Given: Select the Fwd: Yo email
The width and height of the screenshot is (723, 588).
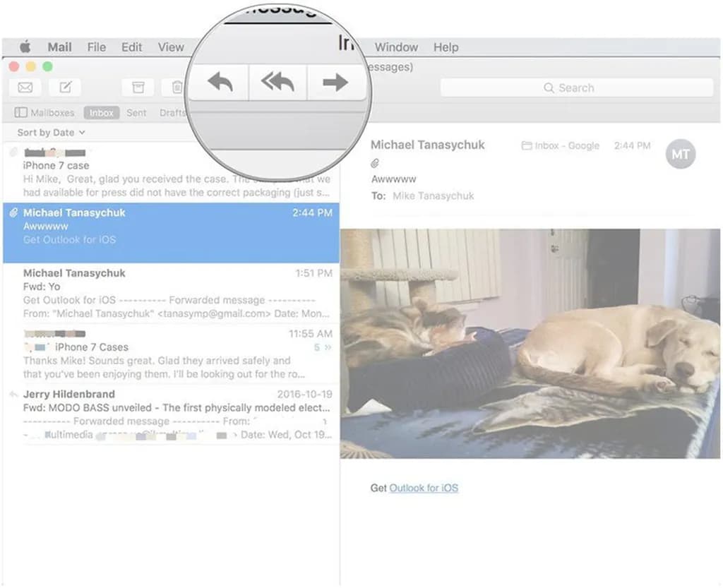Looking at the screenshot, I should tap(169, 293).
